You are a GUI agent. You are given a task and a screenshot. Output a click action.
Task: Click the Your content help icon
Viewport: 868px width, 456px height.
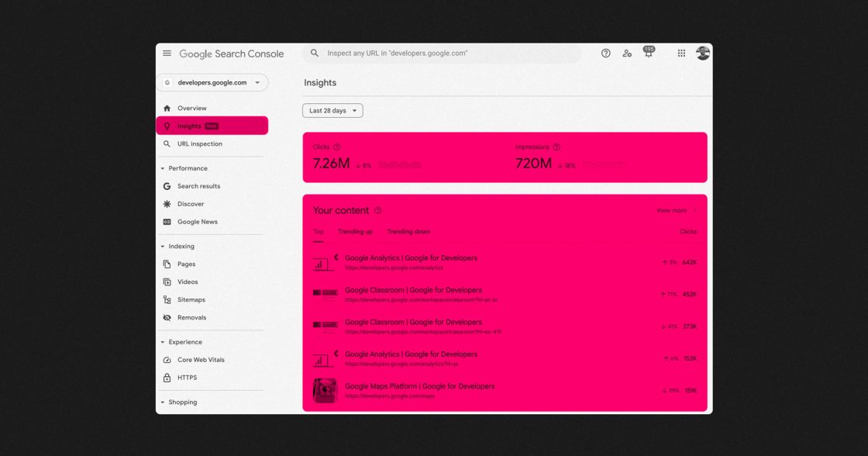tap(377, 210)
